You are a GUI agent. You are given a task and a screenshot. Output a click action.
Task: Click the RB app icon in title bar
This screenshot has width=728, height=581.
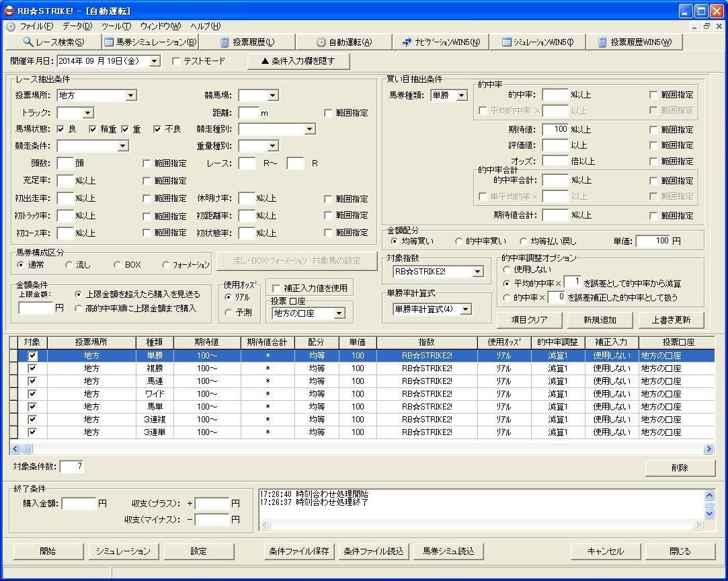tap(9, 11)
